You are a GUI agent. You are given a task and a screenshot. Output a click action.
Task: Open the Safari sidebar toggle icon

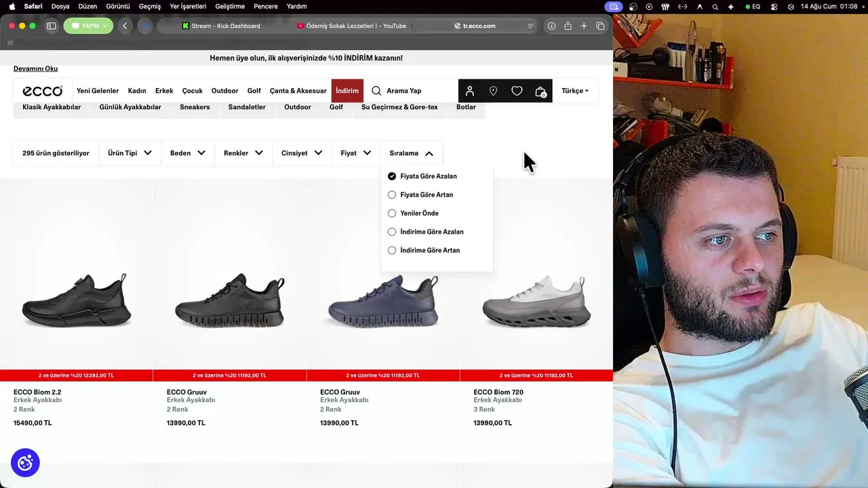51,26
